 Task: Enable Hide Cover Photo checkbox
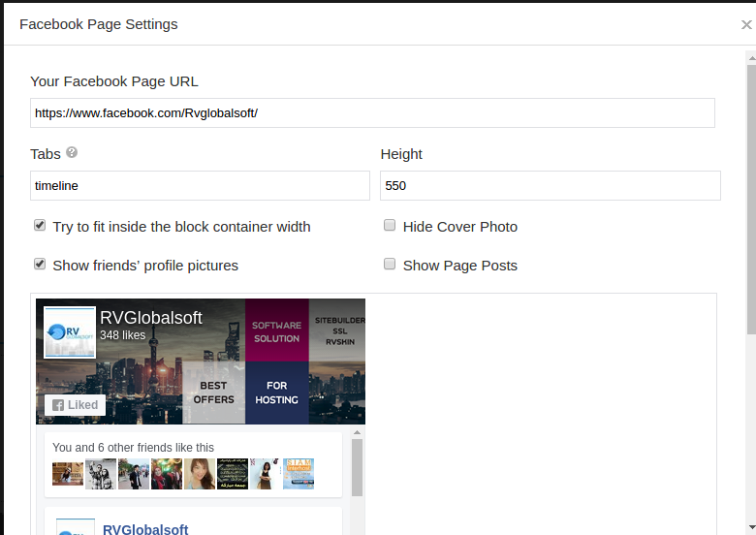point(390,225)
